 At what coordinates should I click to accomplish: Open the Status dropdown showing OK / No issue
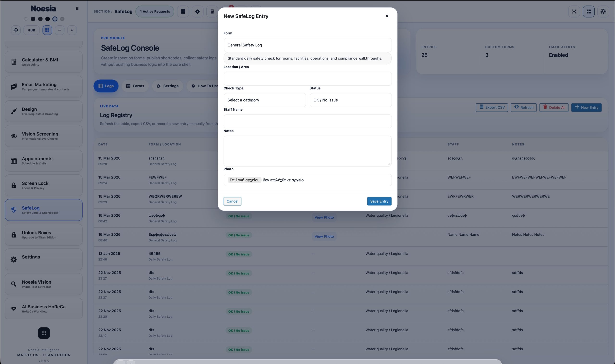pyautogui.click(x=350, y=100)
